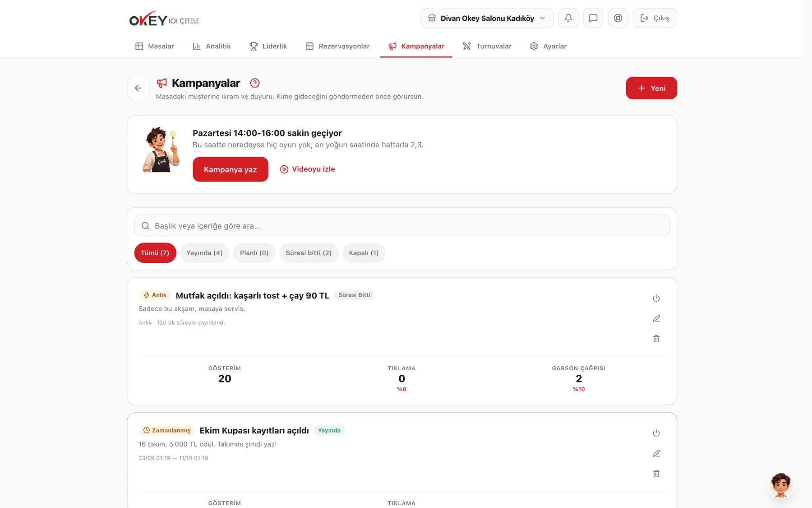Click the Mutfak açıldı: kaşarlı tost campaign title
Viewport: 812px width, 508px height.
252,296
